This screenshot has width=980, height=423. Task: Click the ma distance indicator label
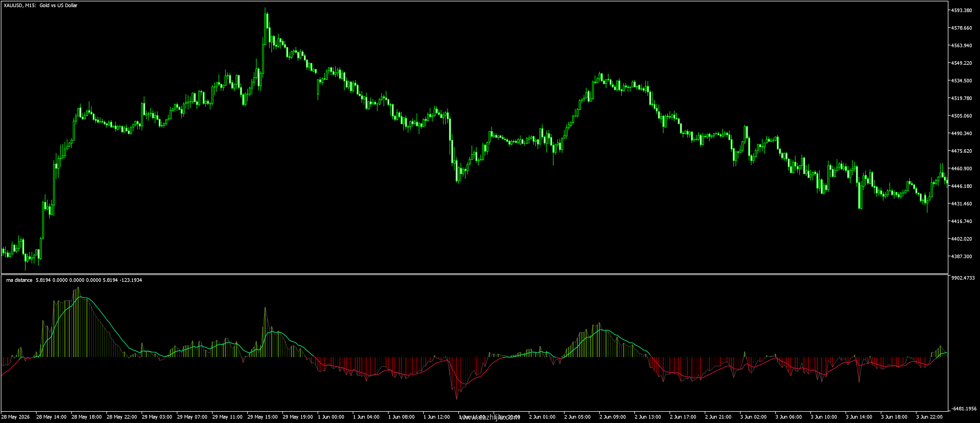[20, 280]
